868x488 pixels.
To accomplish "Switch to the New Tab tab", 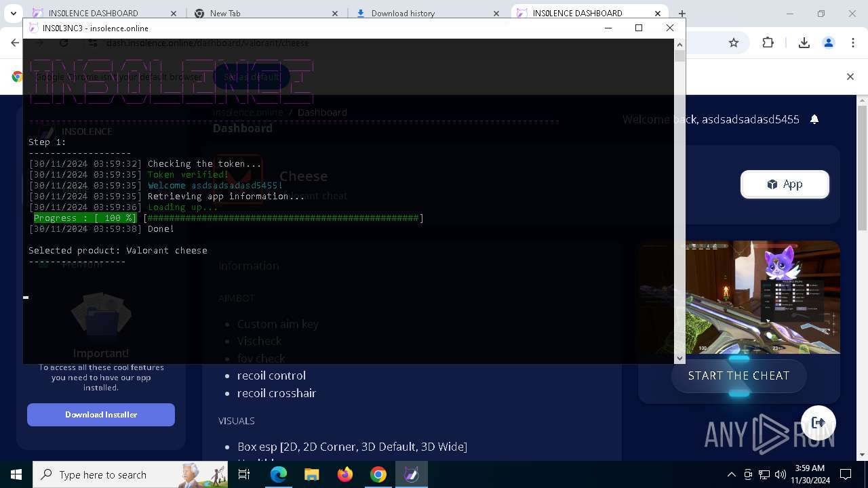I will click(x=266, y=13).
